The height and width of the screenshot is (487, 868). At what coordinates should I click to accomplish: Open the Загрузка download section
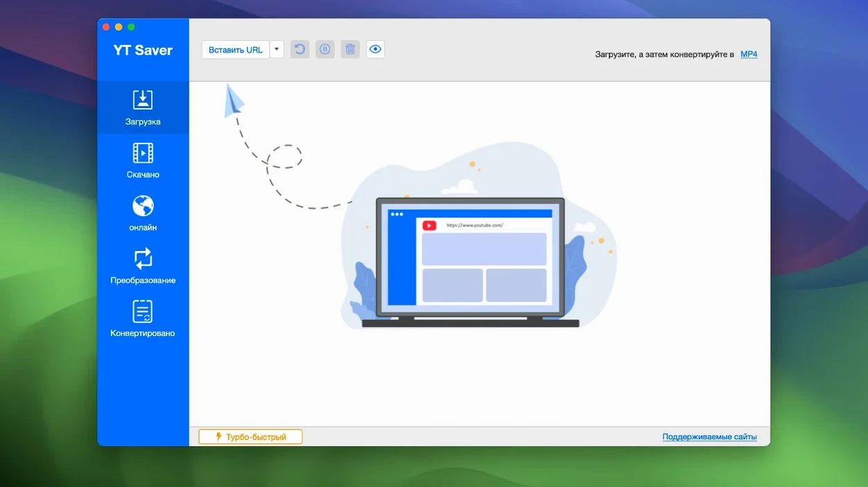143,107
